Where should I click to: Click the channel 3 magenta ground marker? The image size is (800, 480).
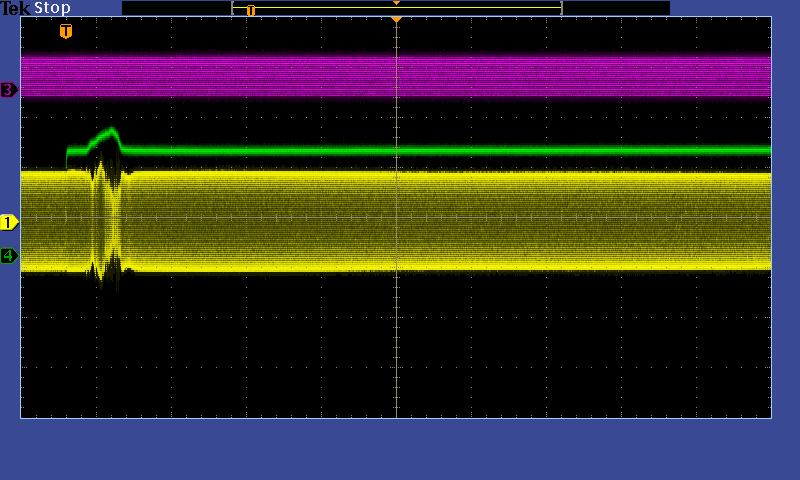9,90
